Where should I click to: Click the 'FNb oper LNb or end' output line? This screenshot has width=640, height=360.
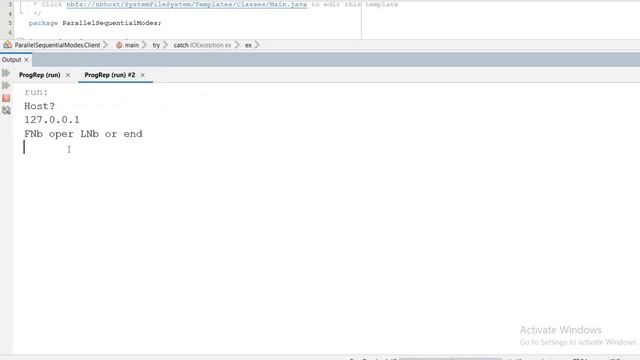[x=83, y=134]
